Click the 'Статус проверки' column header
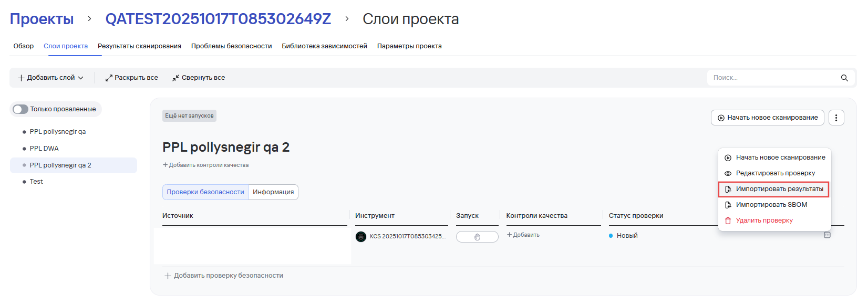The height and width of the screenshot is (305, 868). click(x=636, y=216)
